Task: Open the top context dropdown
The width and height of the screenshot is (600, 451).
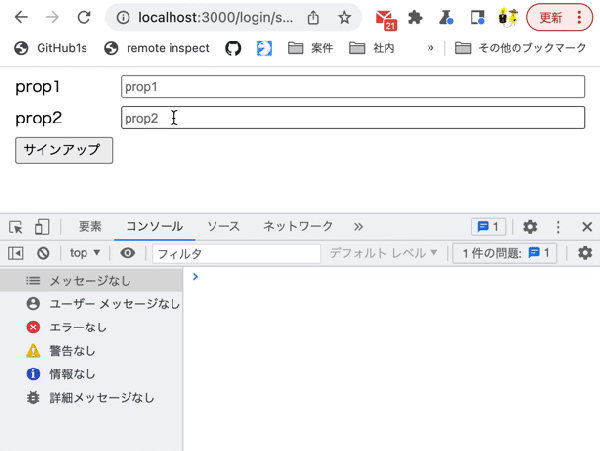Action: click(x=85, y=253)
